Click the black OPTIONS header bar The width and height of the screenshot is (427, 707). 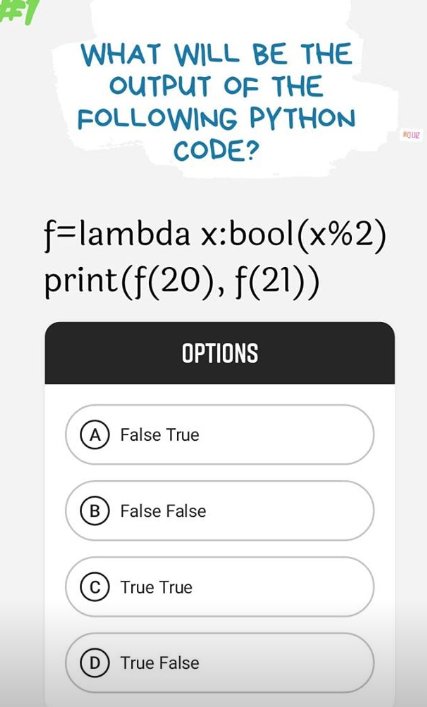[x=220, y=353]
